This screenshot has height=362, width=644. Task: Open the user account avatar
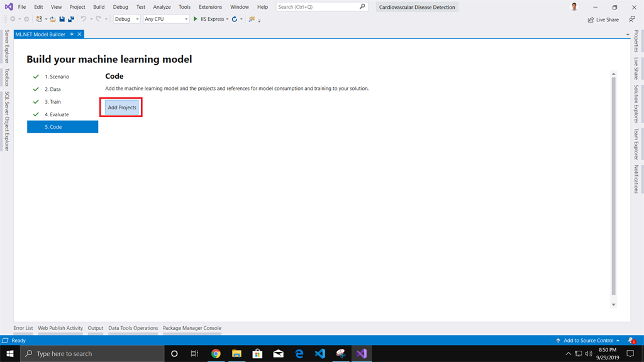574,6
